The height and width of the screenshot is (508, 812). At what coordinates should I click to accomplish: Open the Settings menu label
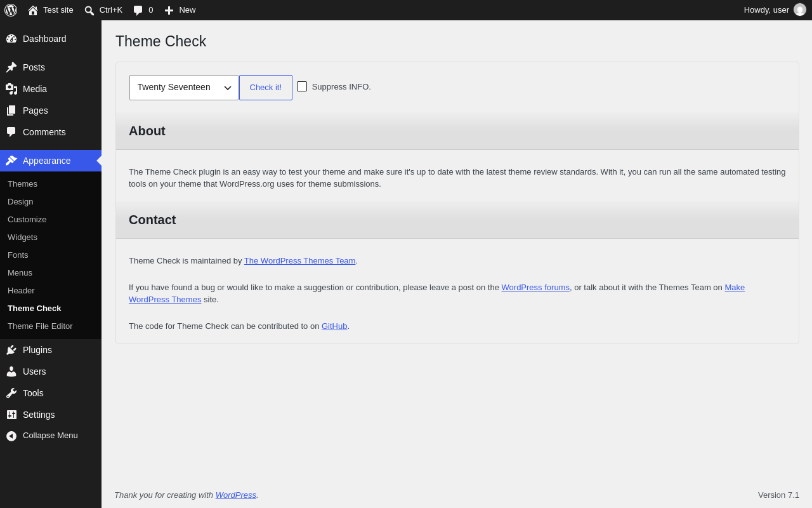pyautogui.click(x=39, y=415)
